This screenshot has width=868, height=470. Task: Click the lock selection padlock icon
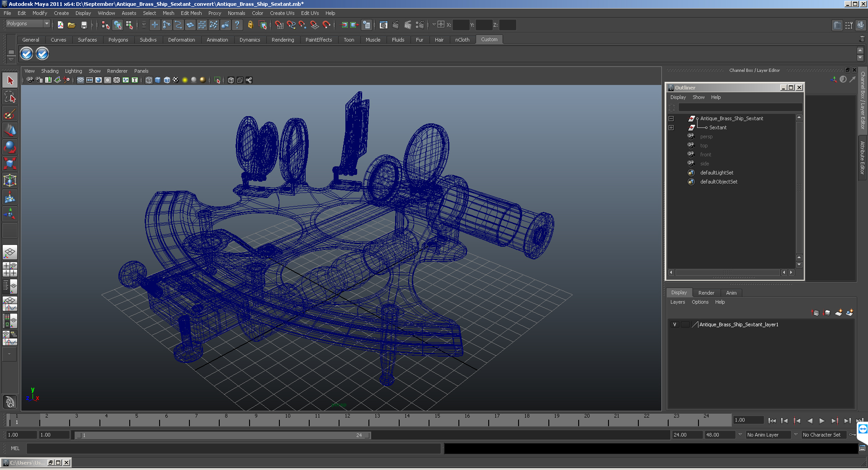pyautogui.click(x=250, y=25)
